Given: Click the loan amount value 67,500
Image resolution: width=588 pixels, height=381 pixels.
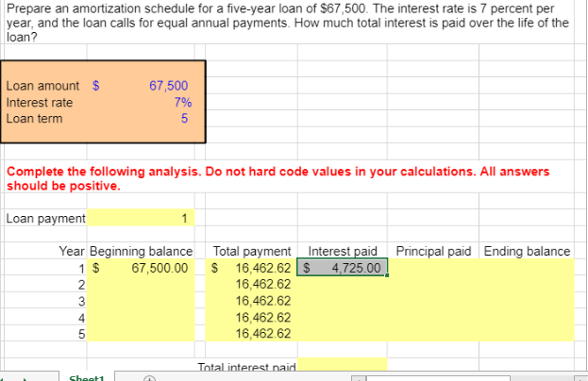Looking at the screenshot, I should coord(168,86).
